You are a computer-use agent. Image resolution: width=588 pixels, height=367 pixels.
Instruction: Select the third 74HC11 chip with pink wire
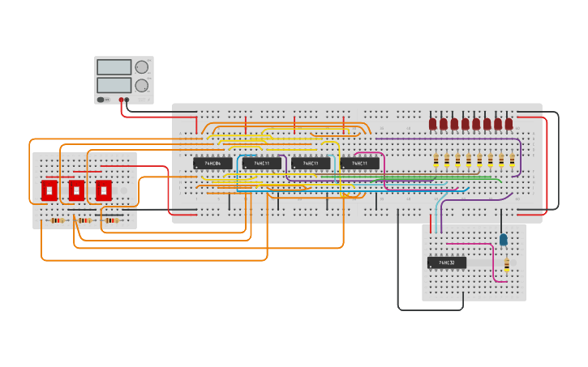[359, 164]
